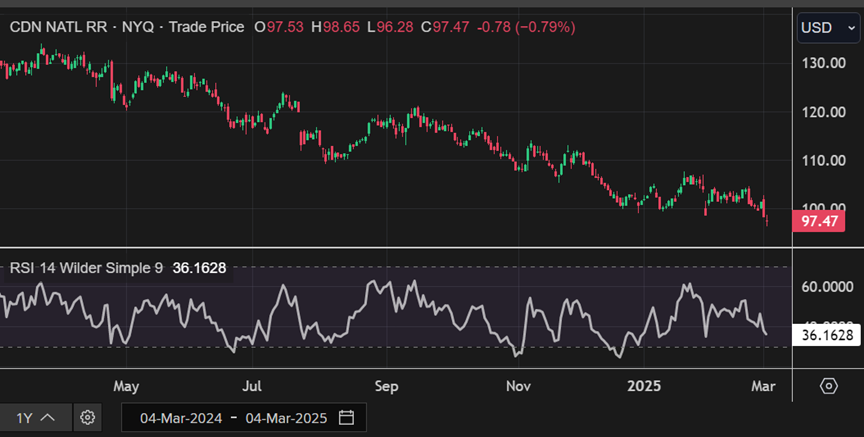The image size is (864, 437).
Task: Click the 2025 label on time axis
Action: (640, 386)
